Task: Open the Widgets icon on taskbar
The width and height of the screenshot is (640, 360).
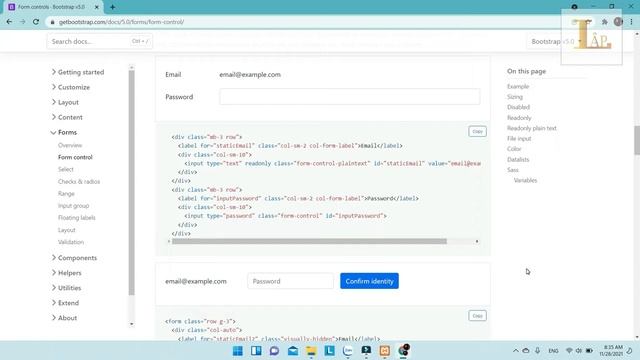Action: pos(256,351)
